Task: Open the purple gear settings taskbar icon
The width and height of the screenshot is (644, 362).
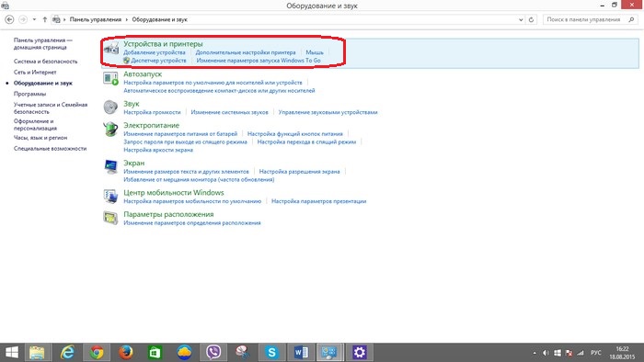Action: [360, 352]
